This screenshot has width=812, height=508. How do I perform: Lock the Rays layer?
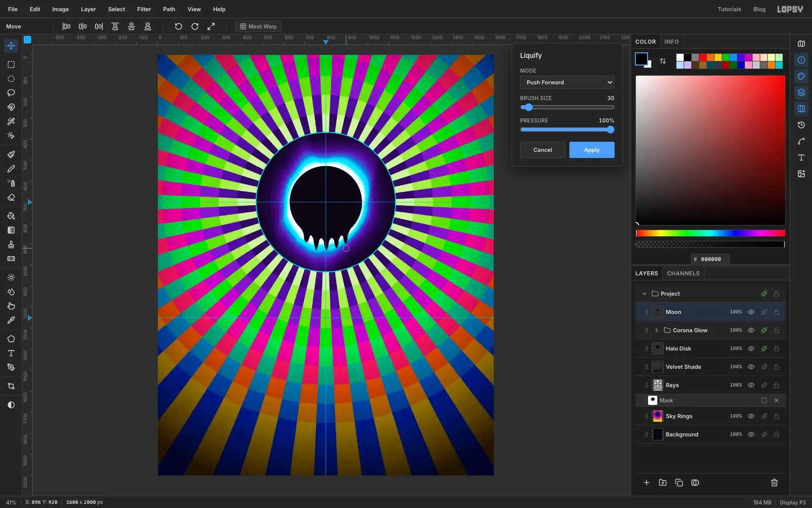point(776,385)
